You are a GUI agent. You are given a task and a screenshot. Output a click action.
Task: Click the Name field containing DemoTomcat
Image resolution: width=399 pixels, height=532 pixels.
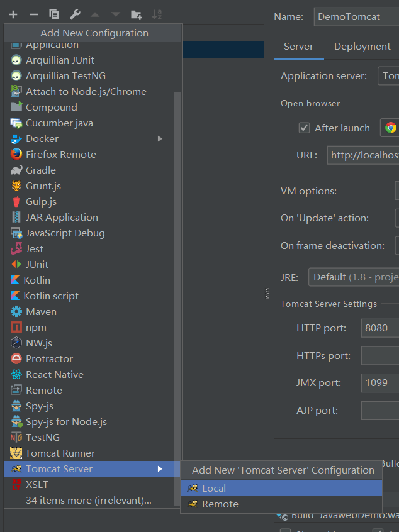(357, 16)
